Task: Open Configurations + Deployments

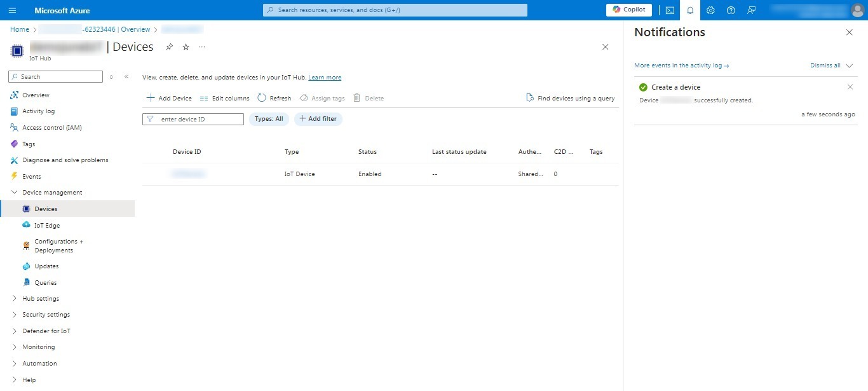Action: [x=58, y=246]
